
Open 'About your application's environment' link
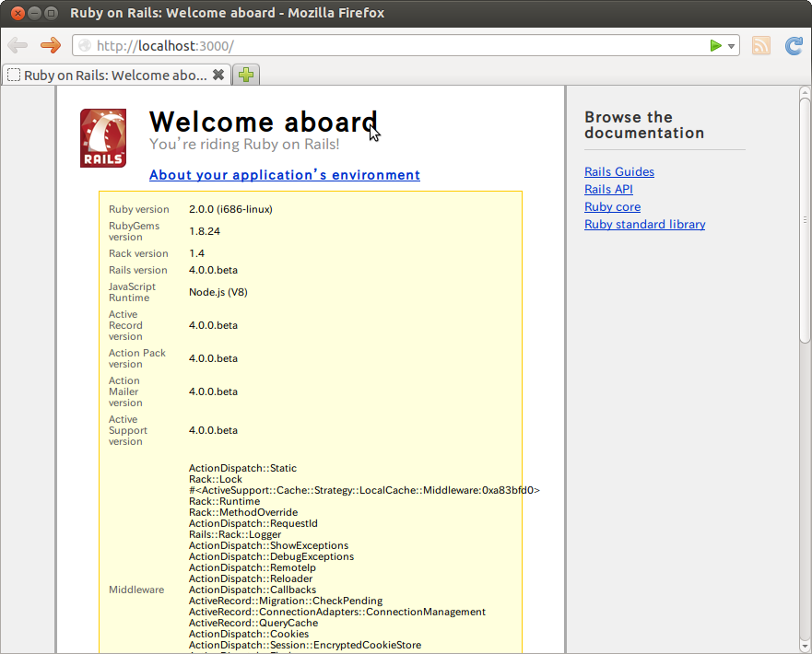tap(284, 175)
